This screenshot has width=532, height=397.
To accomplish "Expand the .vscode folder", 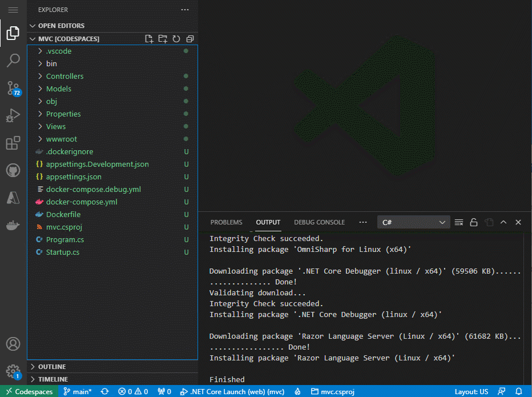I will click(x=112, y=51).
